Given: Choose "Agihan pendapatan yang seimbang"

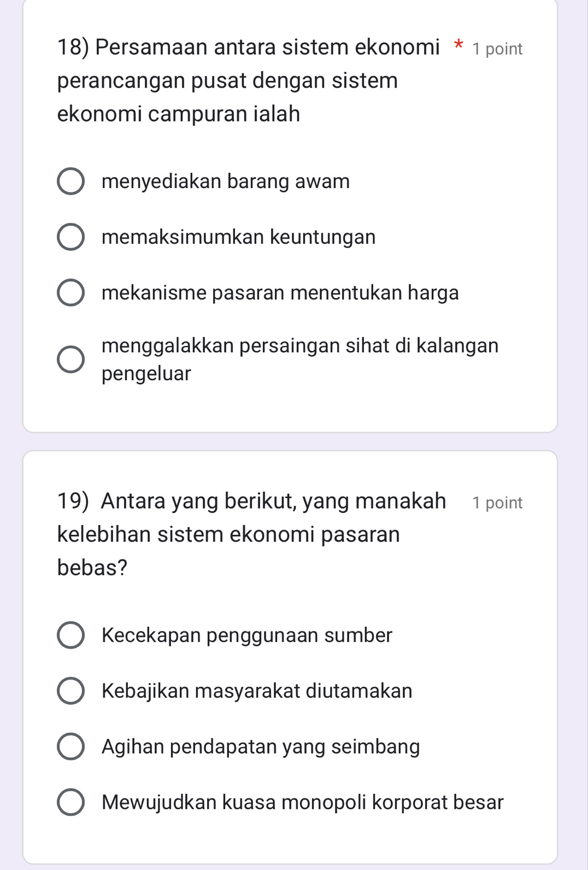Looking at the screenshot, I should pos(260,746).
